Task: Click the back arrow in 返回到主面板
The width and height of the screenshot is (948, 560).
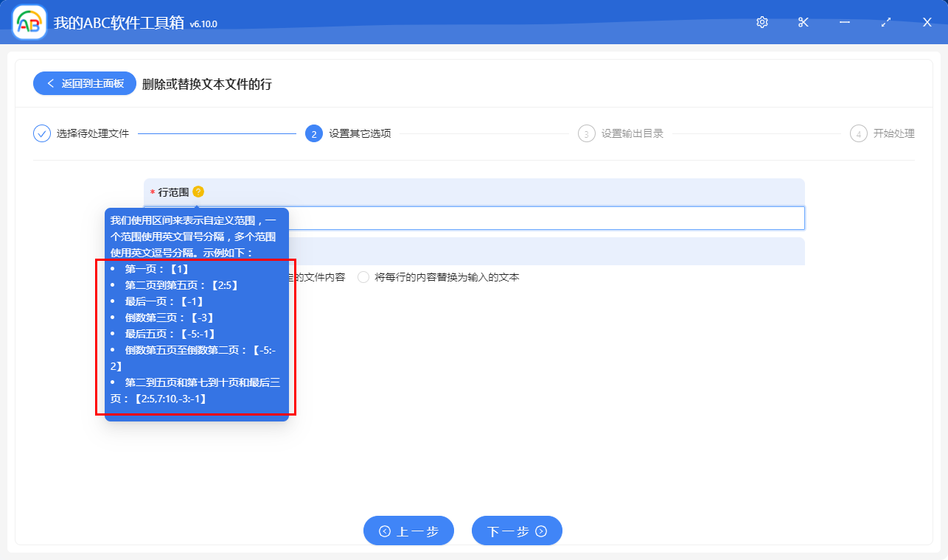Action: [x=51, y=83]
